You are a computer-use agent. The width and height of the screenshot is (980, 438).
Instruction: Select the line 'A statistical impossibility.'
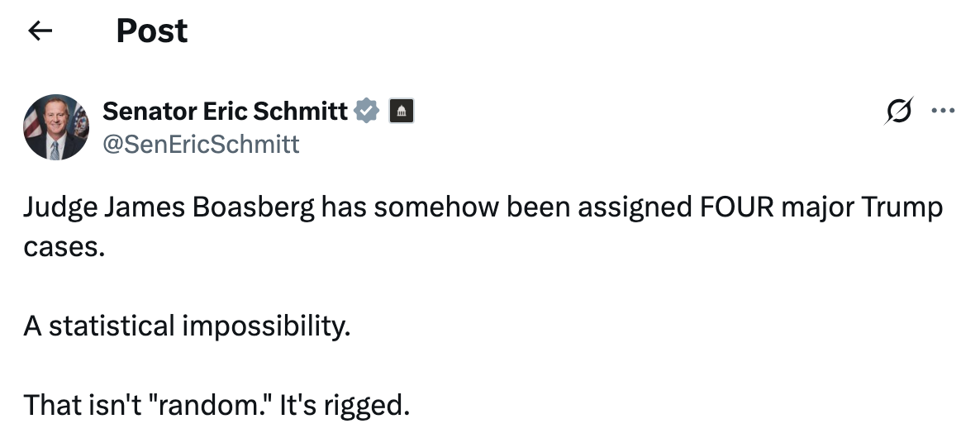point(187,326)
